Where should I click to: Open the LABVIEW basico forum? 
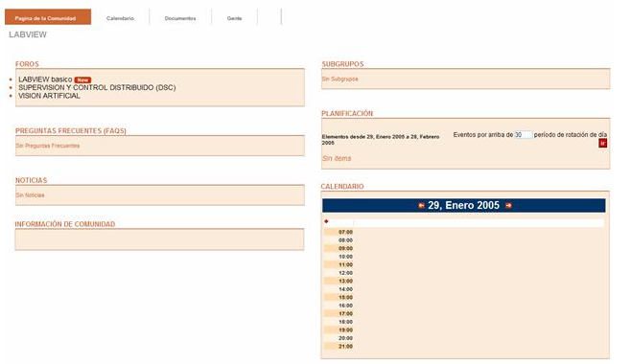pos(45,80)
